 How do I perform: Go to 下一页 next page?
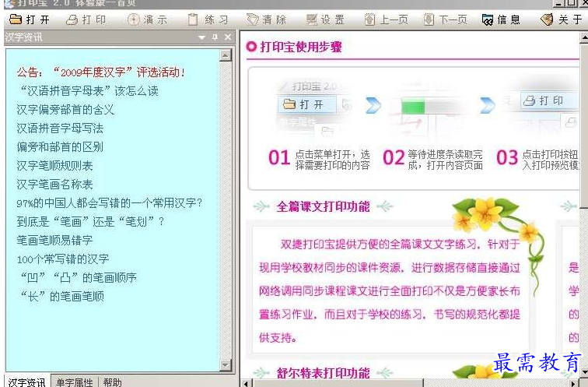(446, 19)
